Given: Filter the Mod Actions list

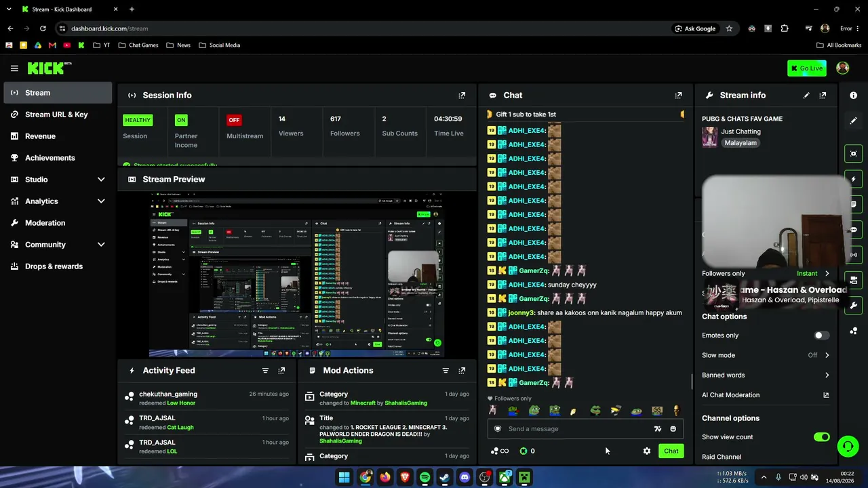Looking at the screenshot, I should (446, 371).
